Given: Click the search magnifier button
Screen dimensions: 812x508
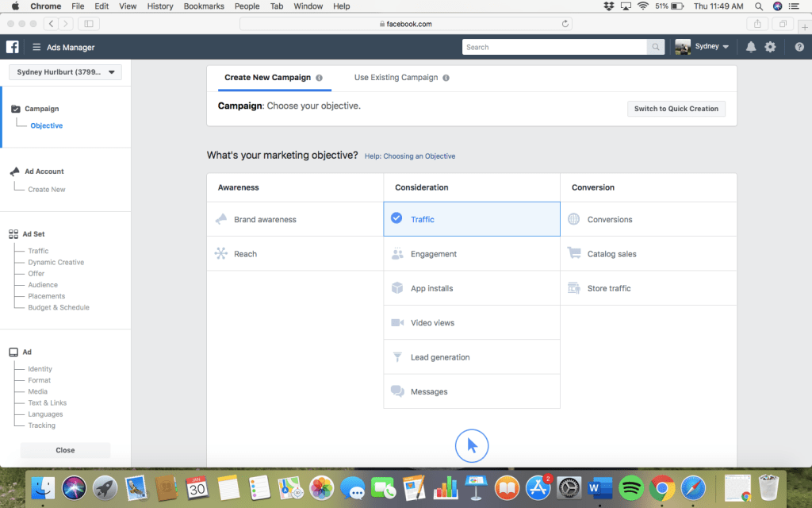Looking at the screenshot, I should pyautogui.click(x=656, y=47).
